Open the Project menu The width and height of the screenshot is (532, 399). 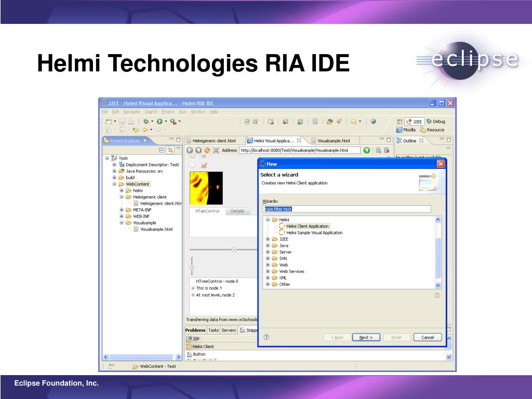point(168,112)
